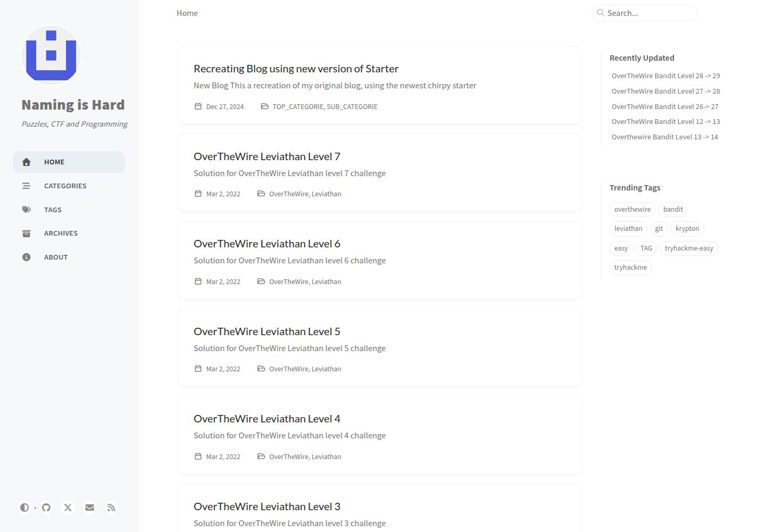Image resolution: width=766 pixels, height=532 pixels.
Task: Select the overthewire trending tag
Action: tap(632, 210)
